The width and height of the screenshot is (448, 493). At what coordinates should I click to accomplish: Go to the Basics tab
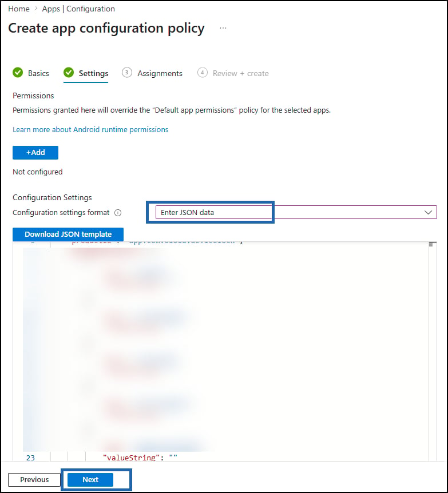38,73
